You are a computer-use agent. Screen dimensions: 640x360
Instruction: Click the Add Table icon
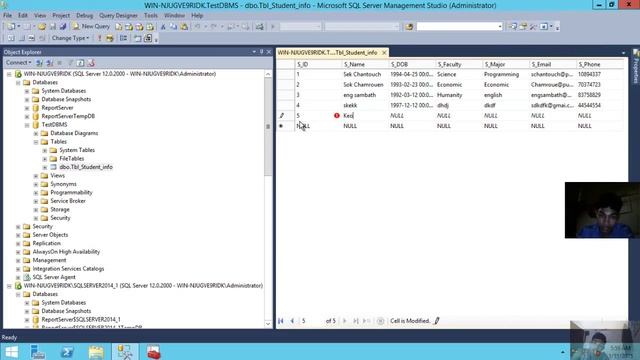[x=138, y=38]
